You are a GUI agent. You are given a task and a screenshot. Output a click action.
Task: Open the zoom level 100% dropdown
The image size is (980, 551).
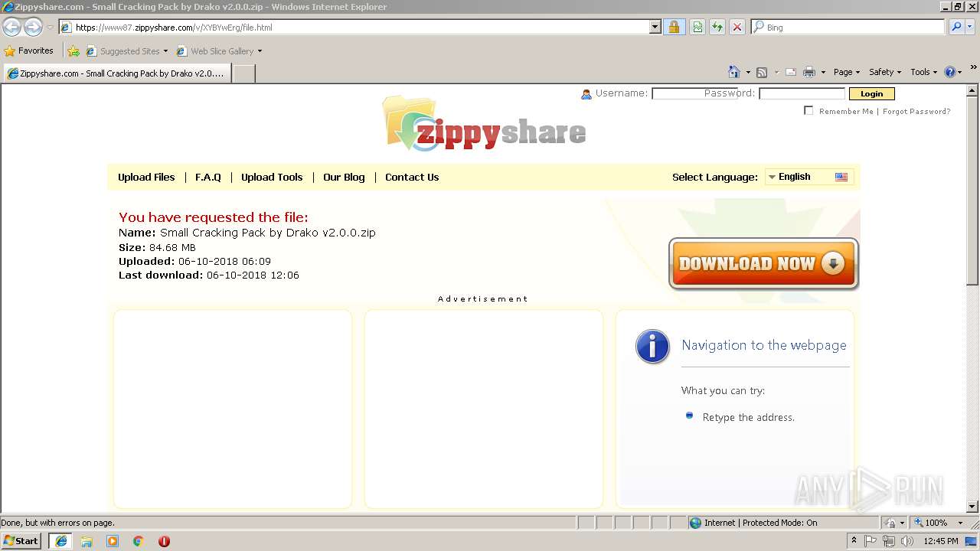click(960, 523)
